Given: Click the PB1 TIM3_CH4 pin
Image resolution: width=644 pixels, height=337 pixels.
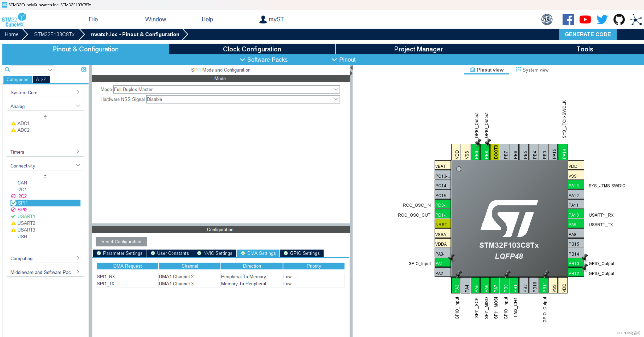Looking at the screenshot, I should coord(514,285).
